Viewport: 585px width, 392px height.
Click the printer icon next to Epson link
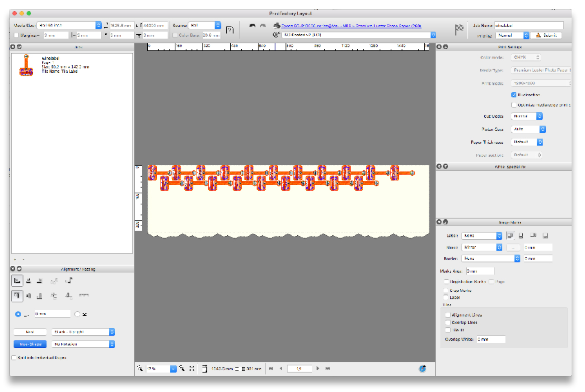[x=276, y=26]
